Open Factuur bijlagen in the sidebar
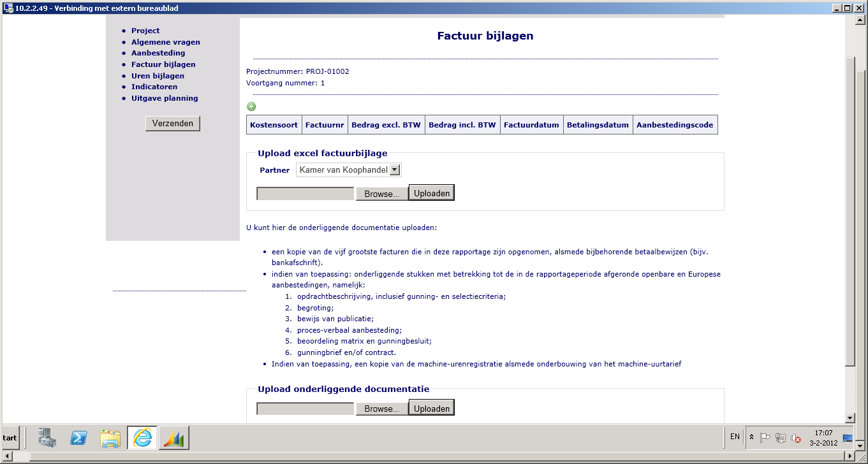868x464 pixels. [163, 64]
